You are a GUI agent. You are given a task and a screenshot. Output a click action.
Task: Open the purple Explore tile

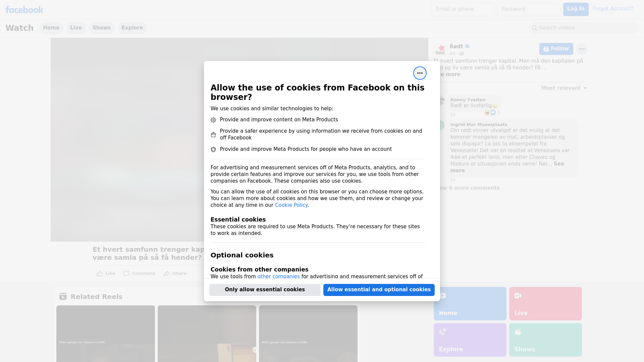pyautogui.click(x=470, y=340)
